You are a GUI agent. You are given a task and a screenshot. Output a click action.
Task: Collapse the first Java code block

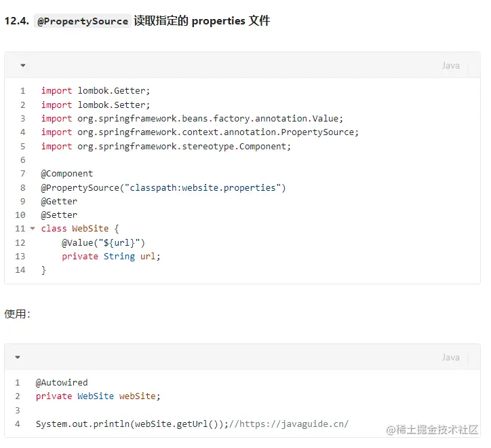coord(23,66)
